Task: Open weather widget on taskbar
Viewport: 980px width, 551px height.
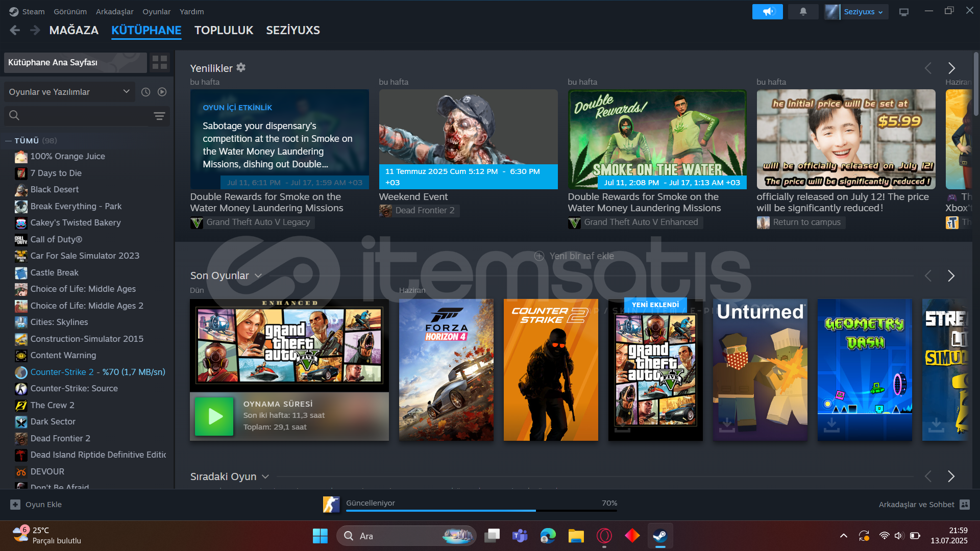Action: pyautogui.click(x=47, y=536)
